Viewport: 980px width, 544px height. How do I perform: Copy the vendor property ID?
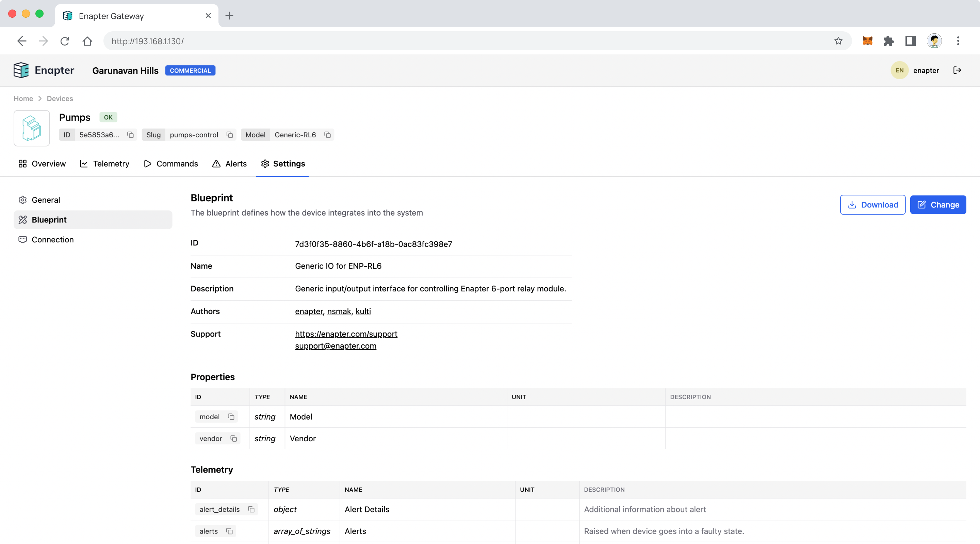233,438
